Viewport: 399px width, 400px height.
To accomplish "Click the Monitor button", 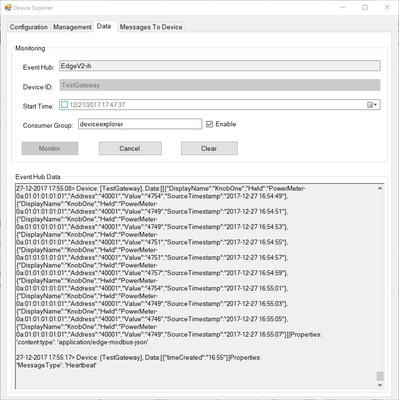I will tap(50, 148).
